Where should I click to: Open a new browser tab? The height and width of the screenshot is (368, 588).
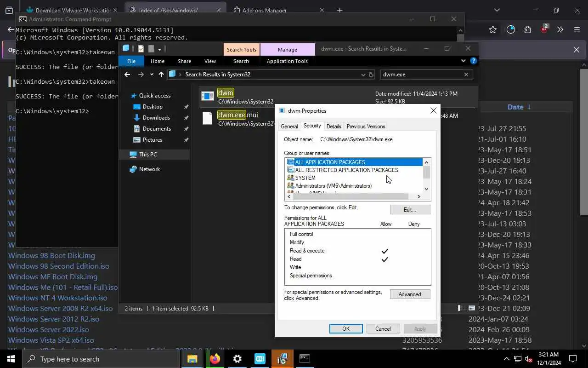pyautogui.click(x=340, y=10)
